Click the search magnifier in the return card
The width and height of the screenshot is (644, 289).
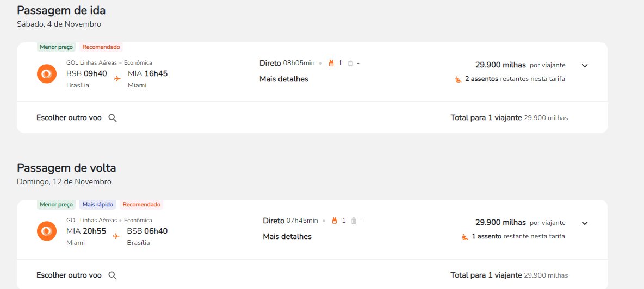113,275
